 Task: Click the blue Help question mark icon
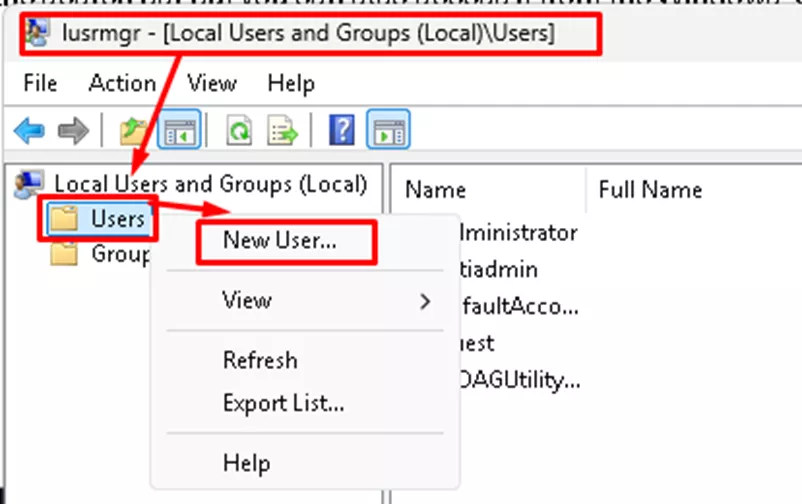point(342,130)
